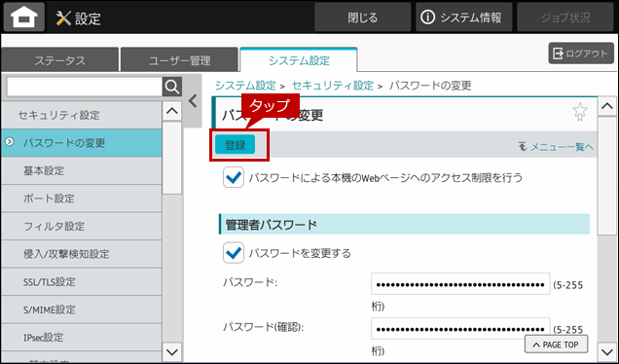
Task: Click the パスワード input field
Action: click(460, 284)
